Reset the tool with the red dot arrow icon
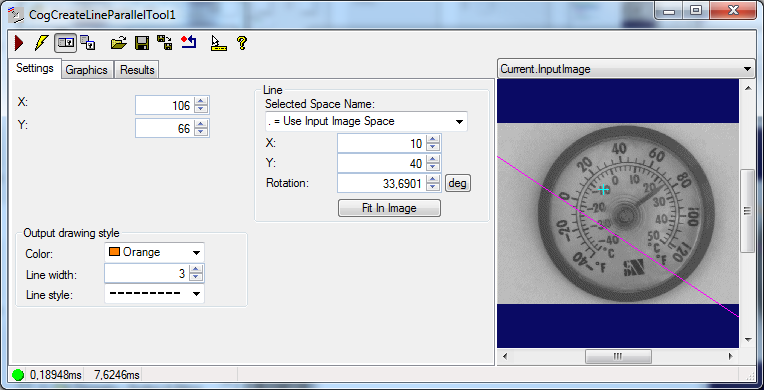 pos(189,43)
